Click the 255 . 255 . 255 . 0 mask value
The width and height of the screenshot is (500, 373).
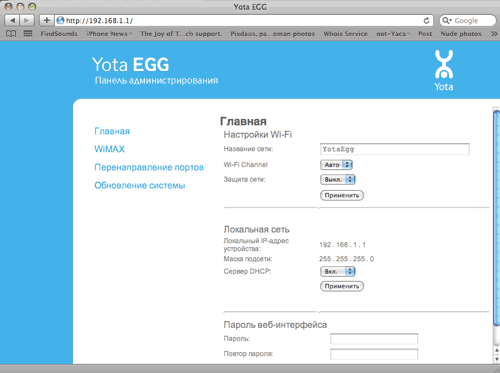click(346, 259)
